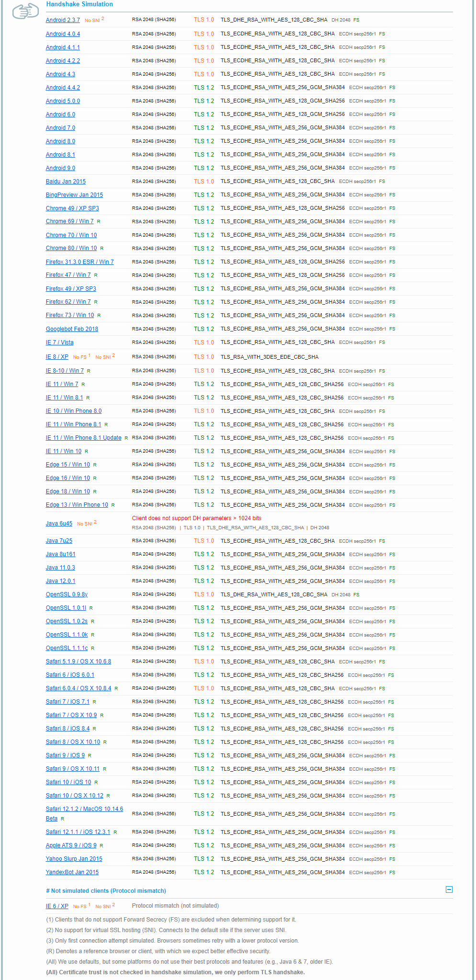The height and width of the screenshot is (980, 476).
Task: Follow the Android 9.0 link
Action: 60,168
